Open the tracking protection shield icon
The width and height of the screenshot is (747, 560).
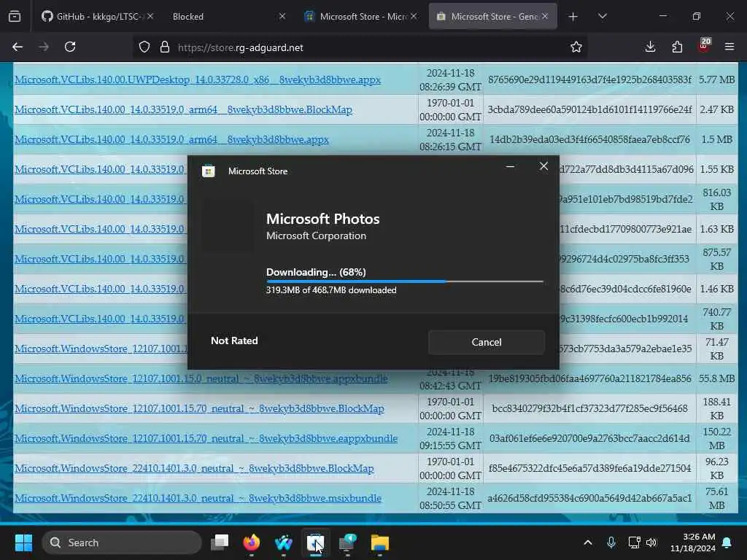[x=144, y=47]
